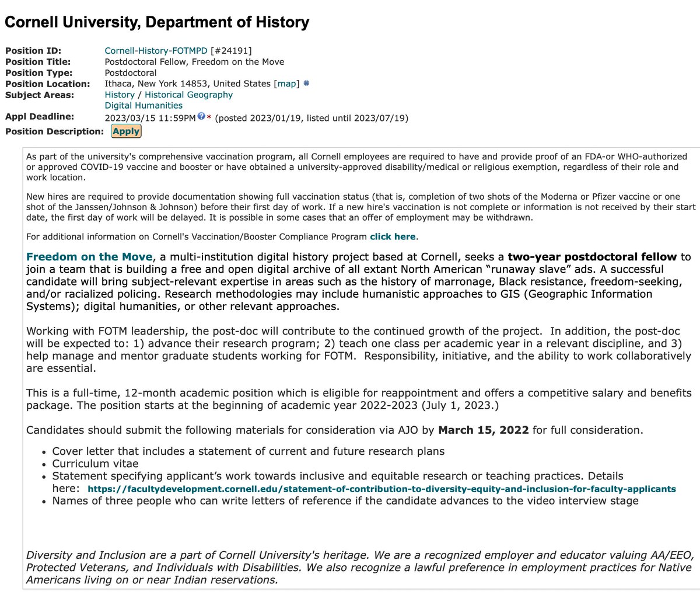Click the 'Position Title:' label

tap(38, 62)
